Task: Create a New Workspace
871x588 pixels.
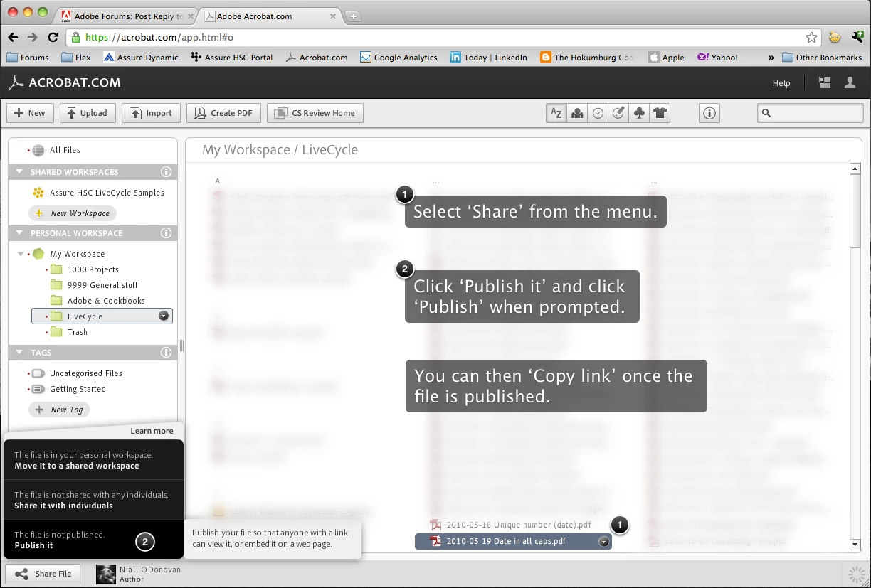Action: [x=73, y=213]
